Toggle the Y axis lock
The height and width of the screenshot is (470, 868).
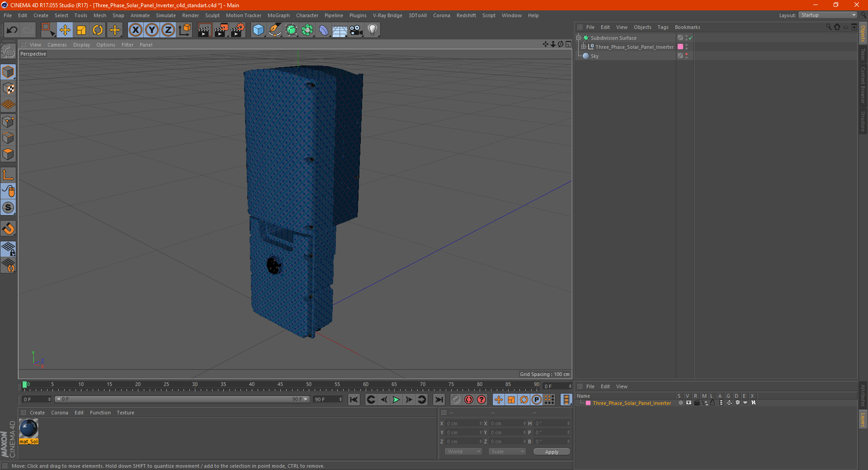pyautogui.click(x=152, y=30)
